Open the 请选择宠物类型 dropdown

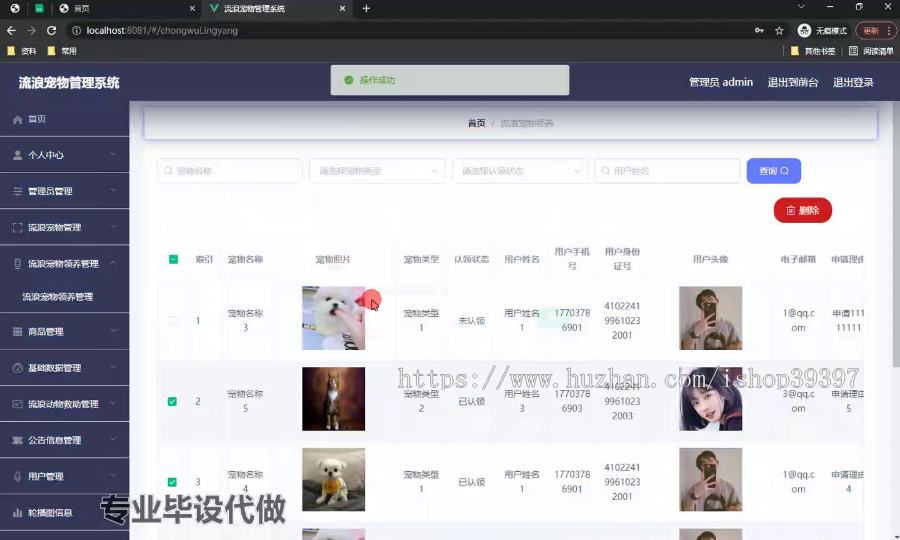(x=377, y=171)
